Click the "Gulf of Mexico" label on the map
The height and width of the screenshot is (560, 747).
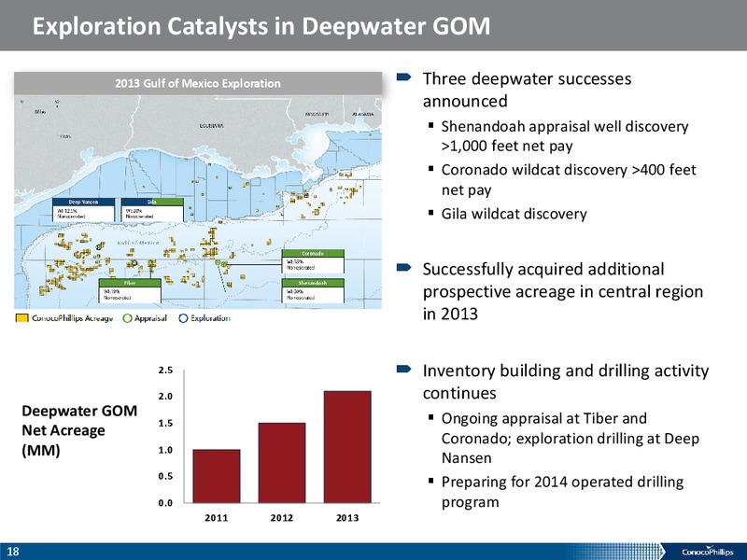pyautogui.click(x=137, y=243)
